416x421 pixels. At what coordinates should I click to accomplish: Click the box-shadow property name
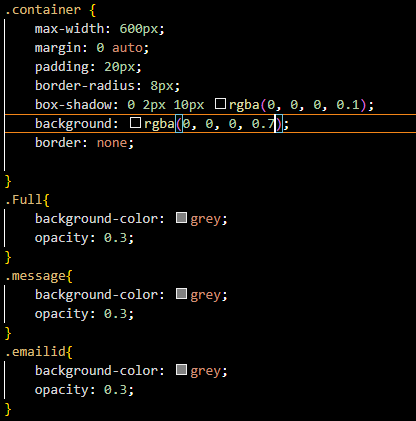[x=73, y=105]
